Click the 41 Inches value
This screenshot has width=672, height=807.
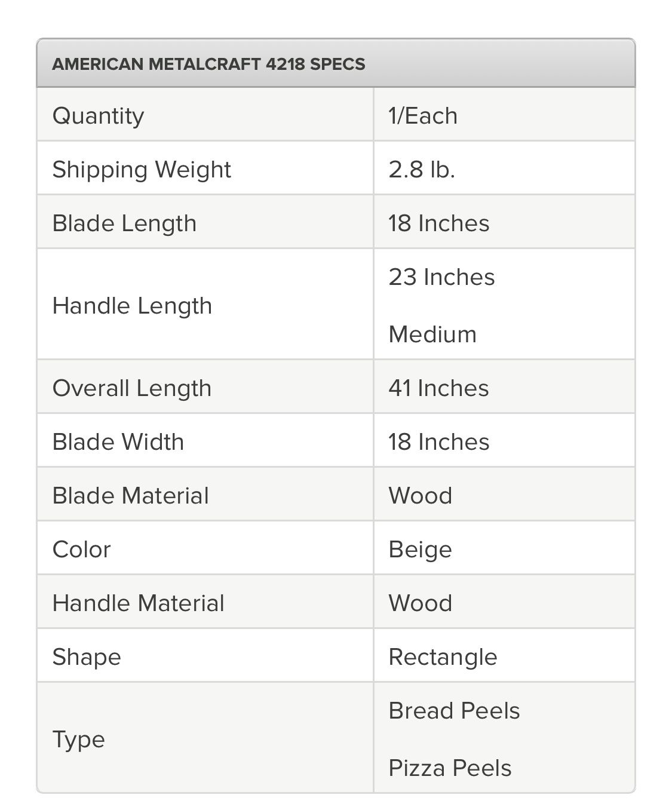tap(438, 388)
